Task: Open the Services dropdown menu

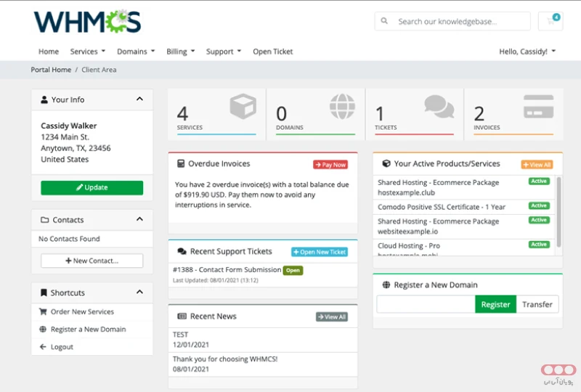Action: tap(88, 52)
